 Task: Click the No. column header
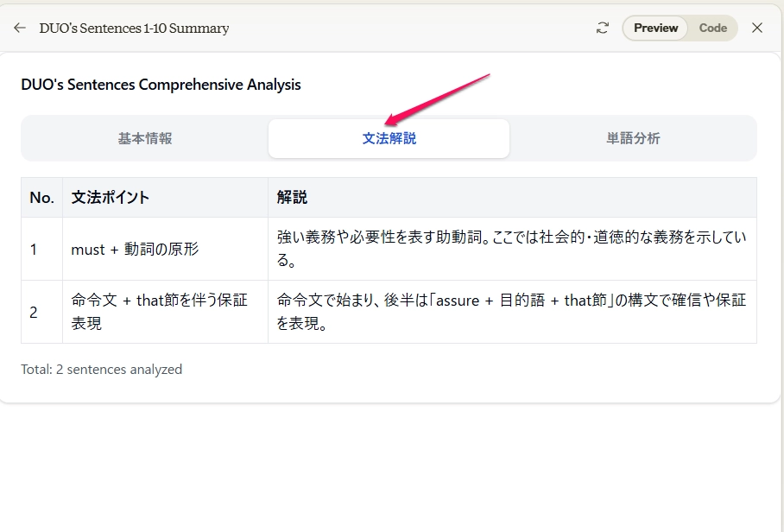point(42,198)
